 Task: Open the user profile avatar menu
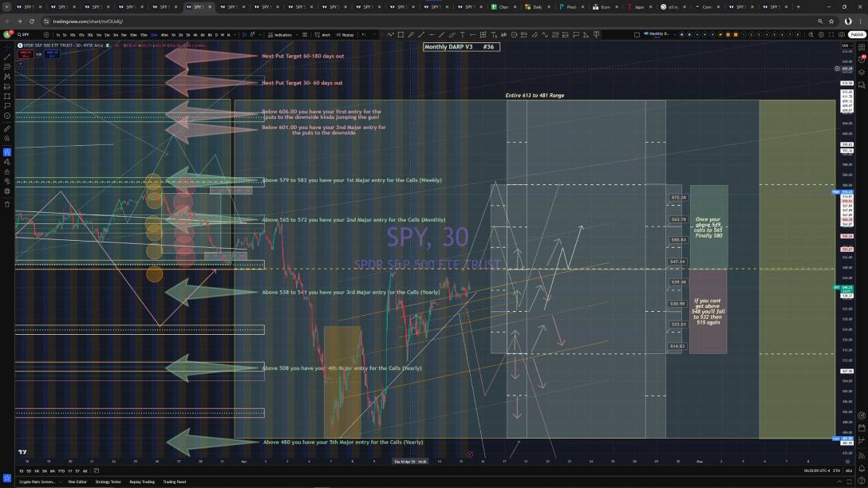pos(7,34)
